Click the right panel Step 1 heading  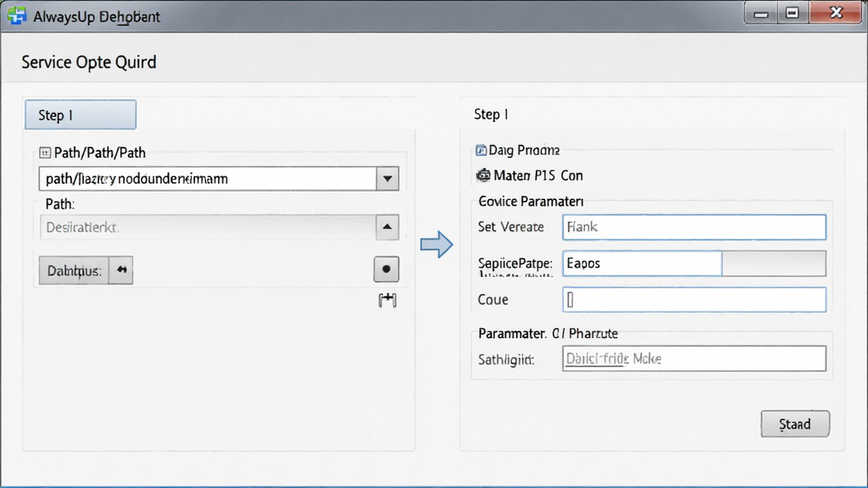(491, 114)
